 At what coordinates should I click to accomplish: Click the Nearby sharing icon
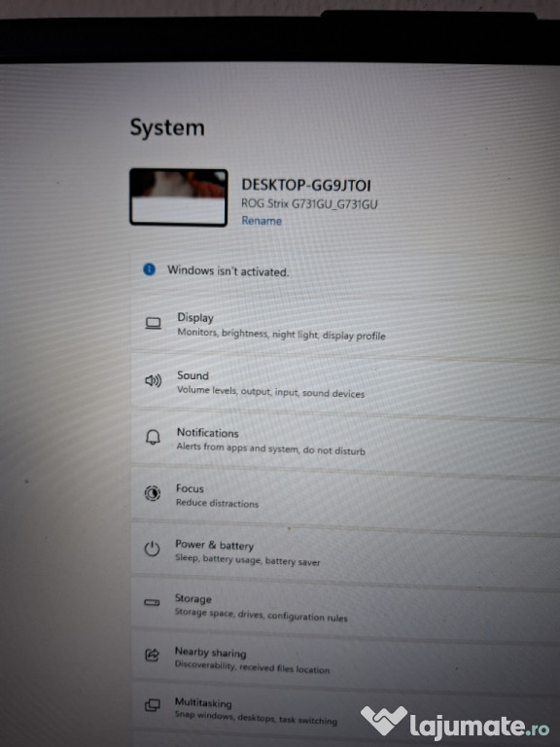coord(152,655)
